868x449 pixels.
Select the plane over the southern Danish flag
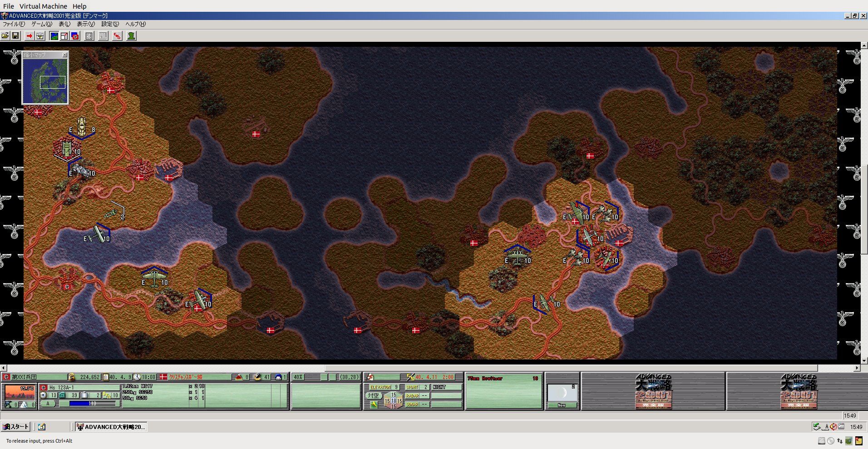[x=199, y=300]
